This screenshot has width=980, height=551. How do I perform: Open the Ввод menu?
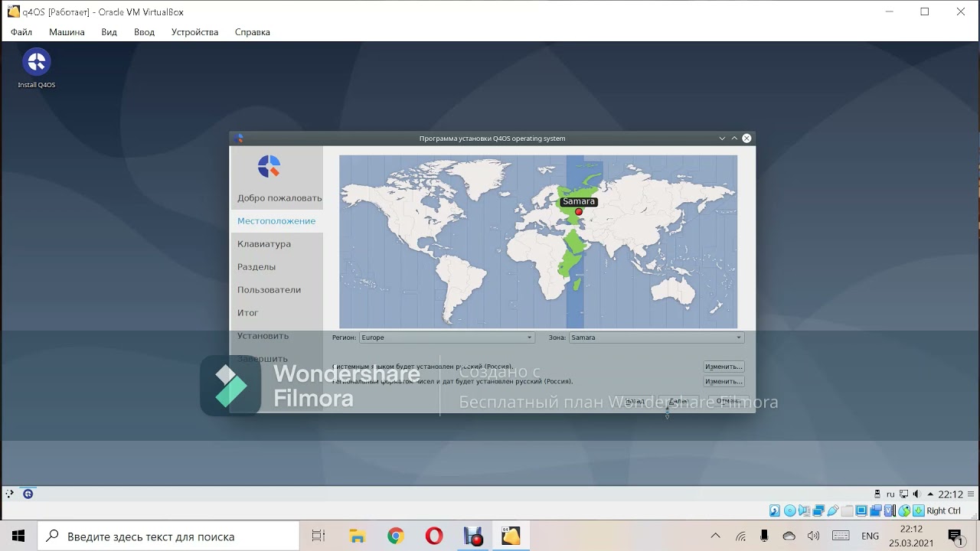[x=144, y=32]
